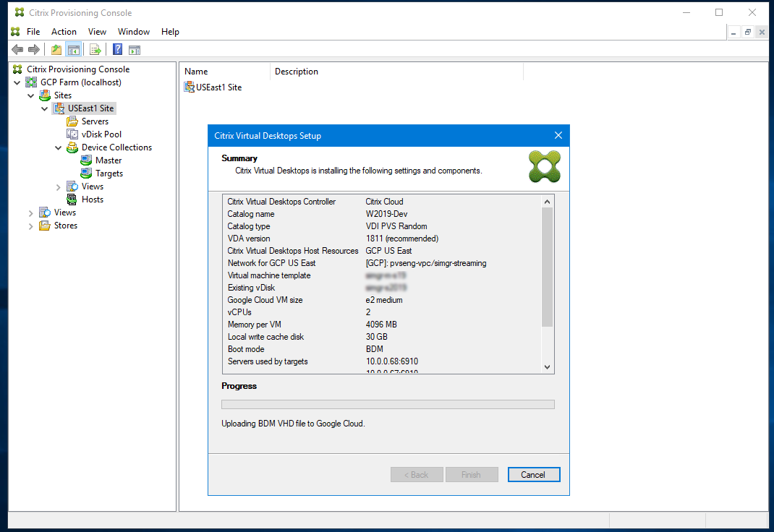Viewport: 774px width, 532px height.
Task: Open the Window menu
Action: (133, 31)
